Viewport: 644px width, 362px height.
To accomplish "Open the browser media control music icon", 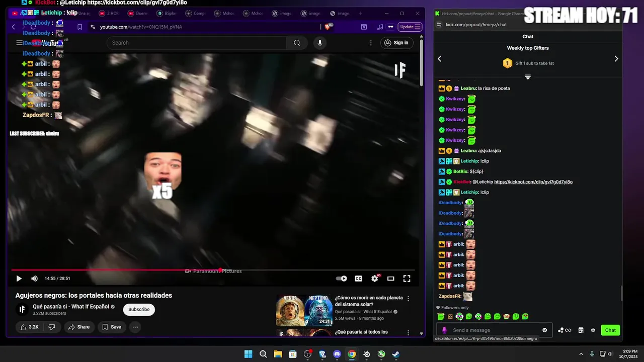I will tap(380, 27).
